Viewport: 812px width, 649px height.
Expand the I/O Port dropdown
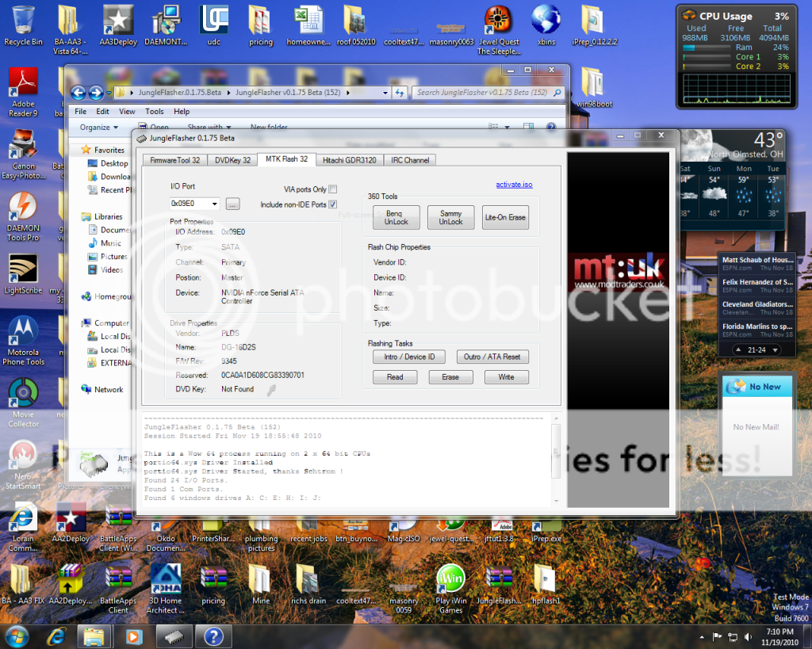[x=214, y=204]
